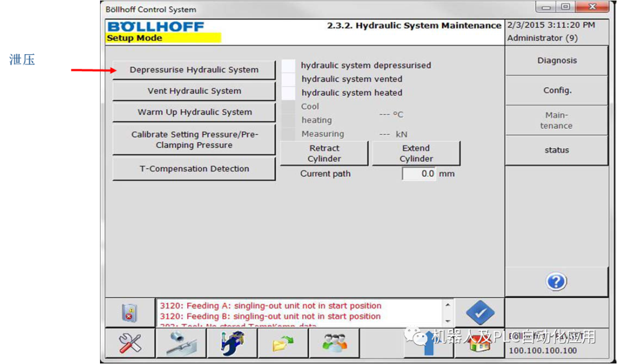Select the Feeding A singling-out error message
Image resolution: width=617 pixels, height=364 pixels.
(270, 306)
